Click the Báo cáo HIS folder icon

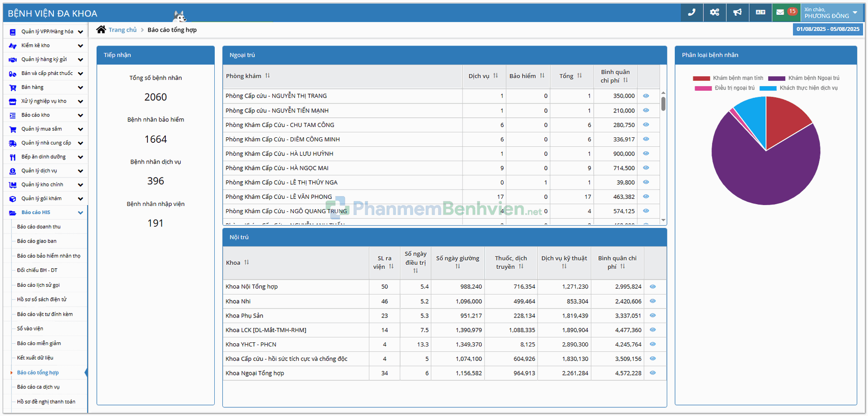13,213
